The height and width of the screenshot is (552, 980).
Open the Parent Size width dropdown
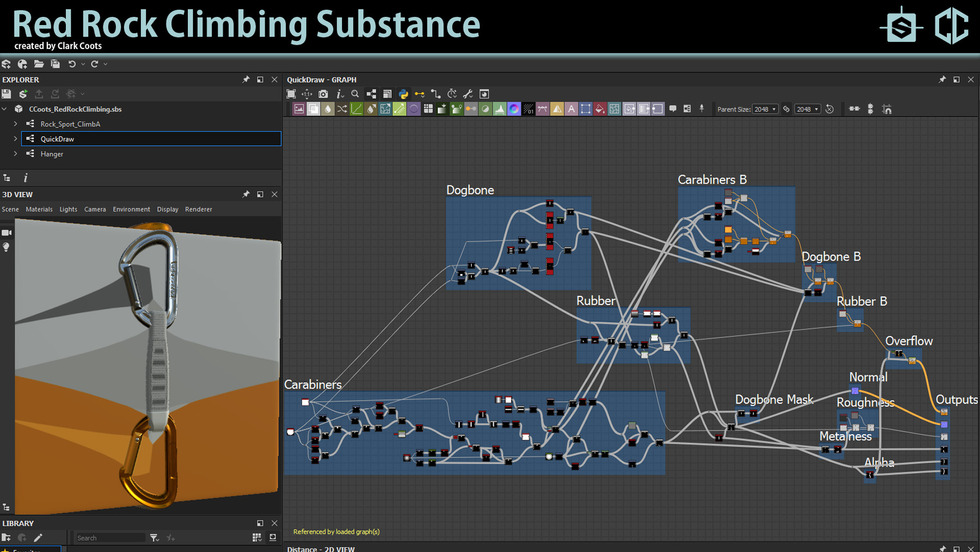765,109
